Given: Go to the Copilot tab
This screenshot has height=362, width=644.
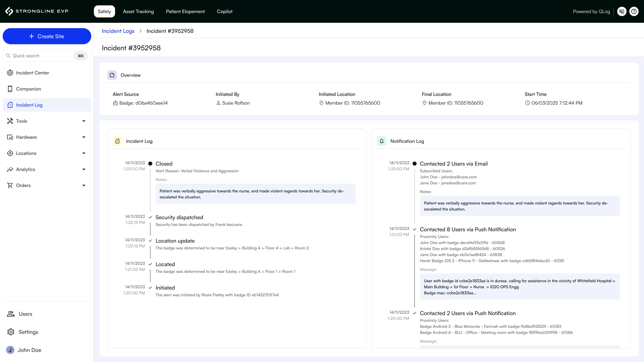Looking at the screenshot, I should coord(225,12).
